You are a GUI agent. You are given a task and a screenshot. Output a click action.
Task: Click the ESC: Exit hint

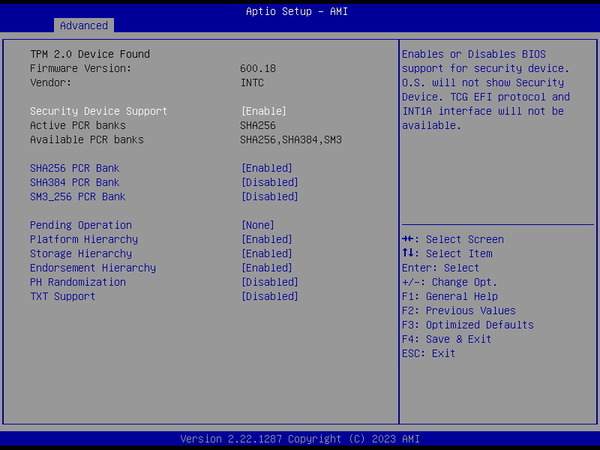click(429, 353)
